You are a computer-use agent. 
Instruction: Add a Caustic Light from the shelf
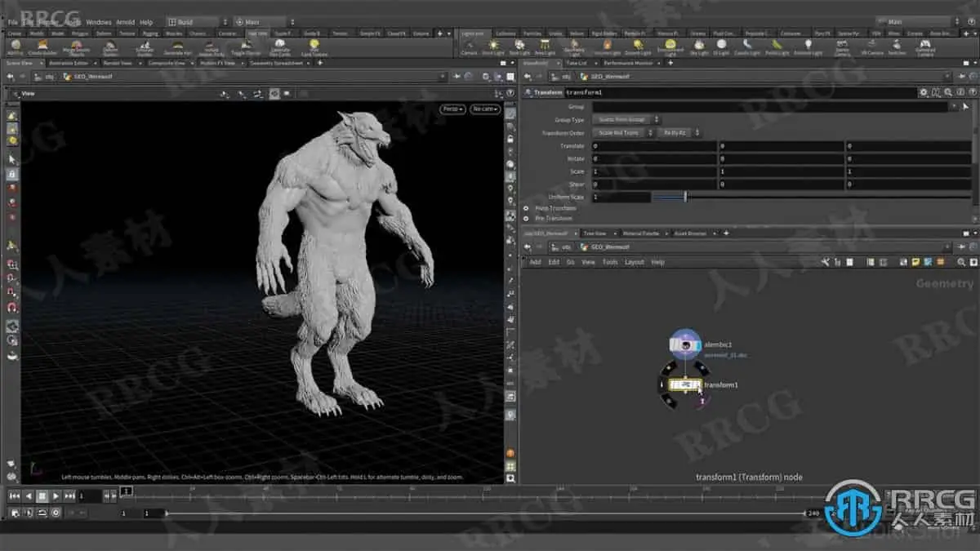pyautogui.click(x=747, y=47)
